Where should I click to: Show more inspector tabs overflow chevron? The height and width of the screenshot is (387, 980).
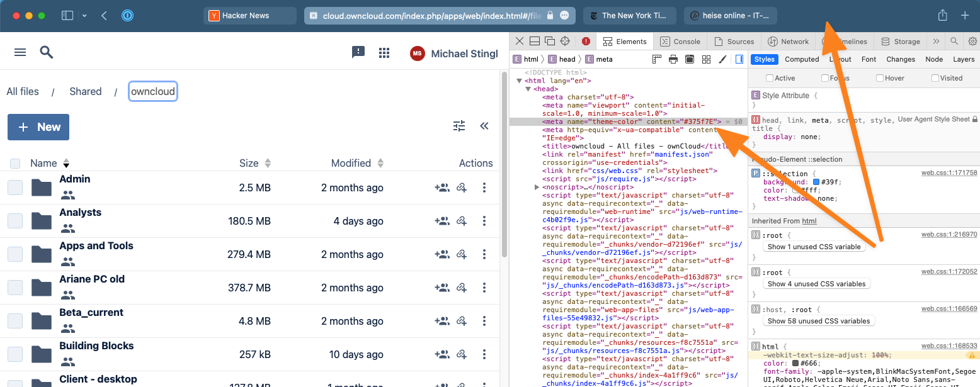click(936, 42)
